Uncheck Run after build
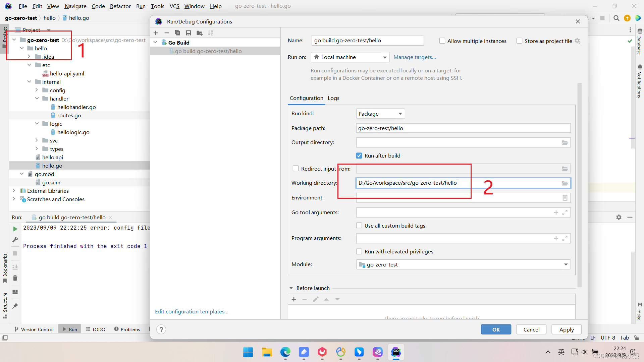Image resolution: width=644 pixels, height=362 pixels. coord(359,156)
